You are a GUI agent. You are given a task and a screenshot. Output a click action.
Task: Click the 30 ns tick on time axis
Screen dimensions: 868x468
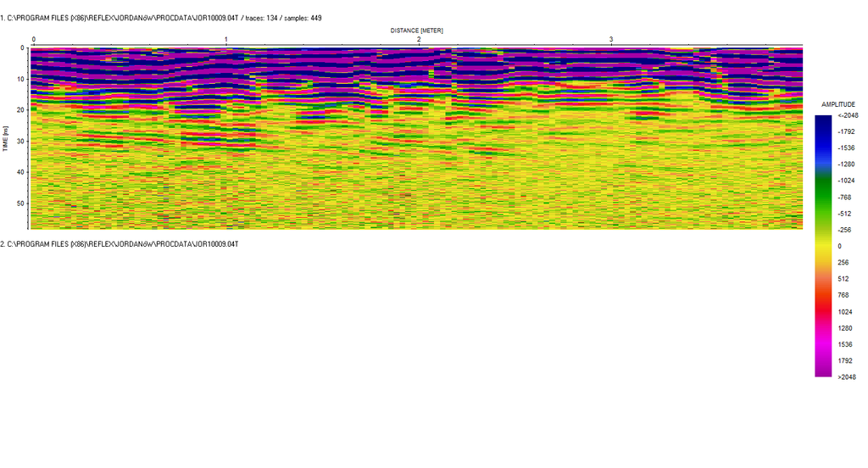tap(20, 141)
